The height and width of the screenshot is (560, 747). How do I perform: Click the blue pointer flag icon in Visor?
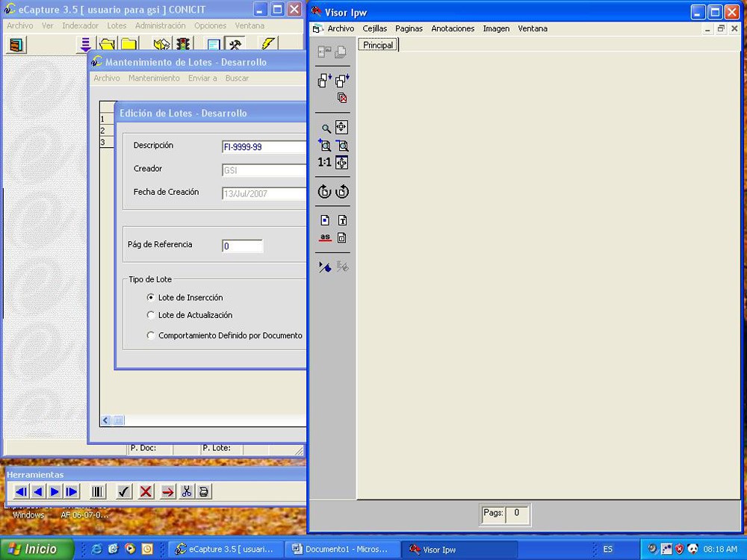pyautogui.click(x=325, y=267)
